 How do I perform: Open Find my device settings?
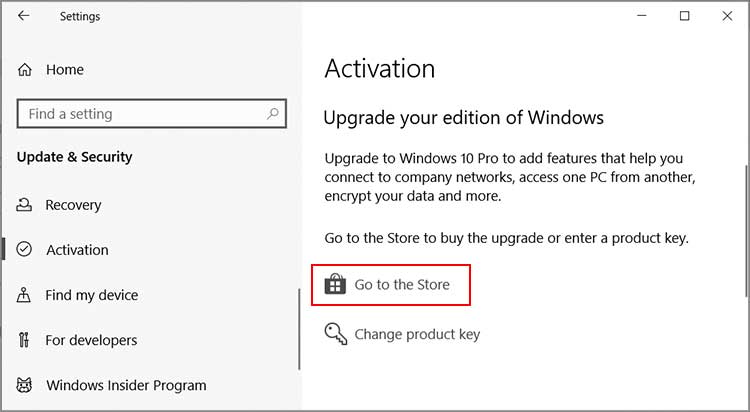click(x=92, y=295)
